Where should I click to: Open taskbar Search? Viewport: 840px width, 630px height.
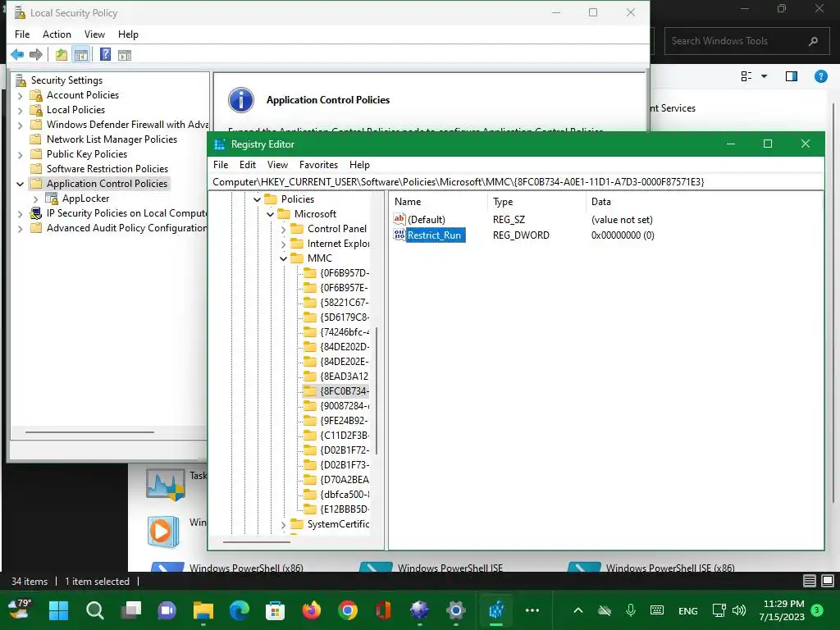pos(95,610)
